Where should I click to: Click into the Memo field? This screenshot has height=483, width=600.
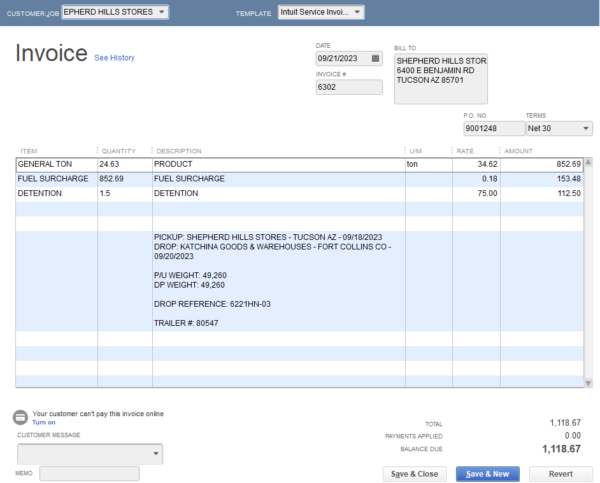pos(89,473)
